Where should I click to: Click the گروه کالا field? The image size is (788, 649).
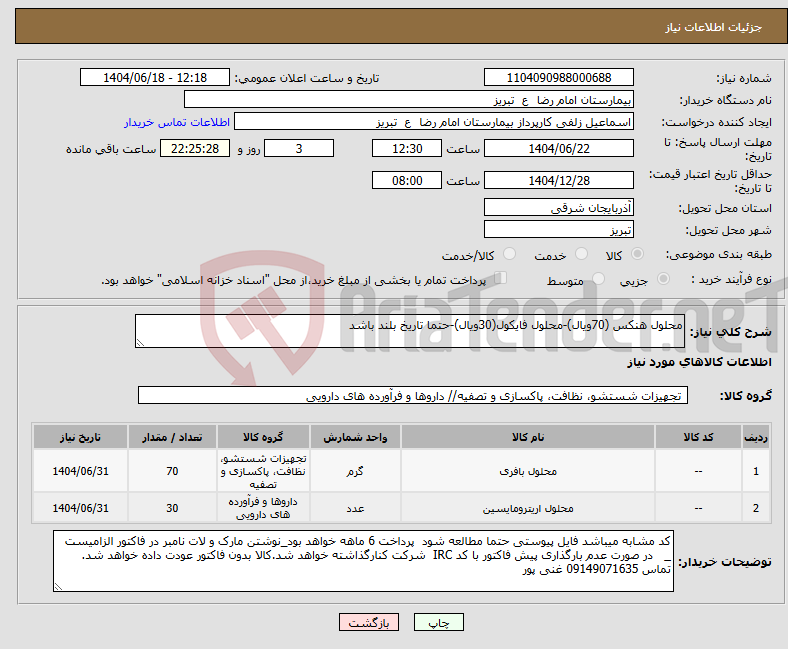[413, 395]
